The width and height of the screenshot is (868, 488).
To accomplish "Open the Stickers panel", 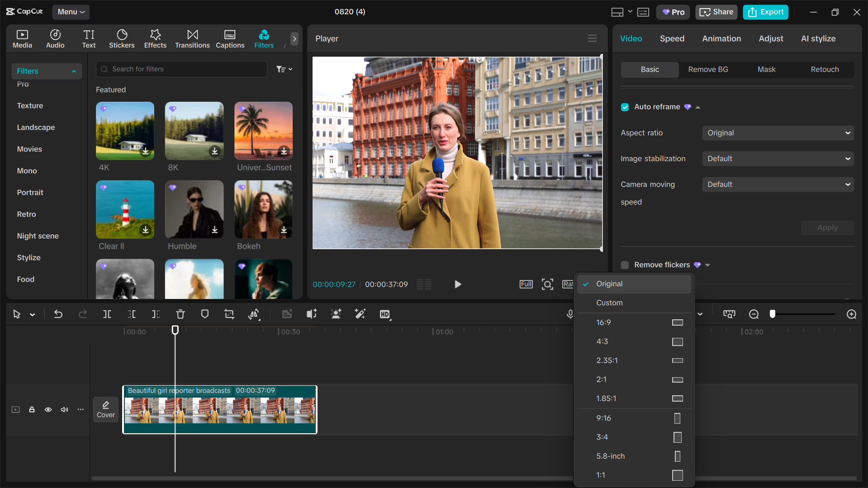I will click(x=121, y=39).
